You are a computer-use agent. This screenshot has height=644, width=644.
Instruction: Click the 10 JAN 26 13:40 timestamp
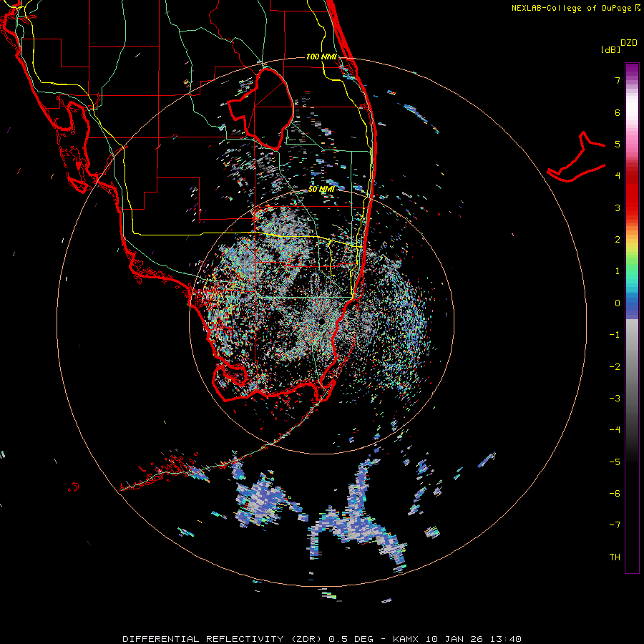(x=473, y=639)
